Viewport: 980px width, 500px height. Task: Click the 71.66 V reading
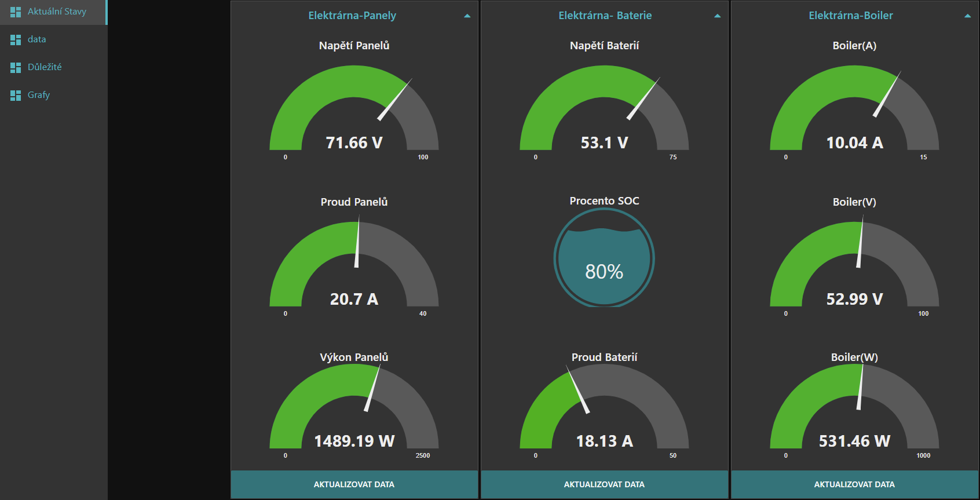pyautogui.click(x=354, y=143)
